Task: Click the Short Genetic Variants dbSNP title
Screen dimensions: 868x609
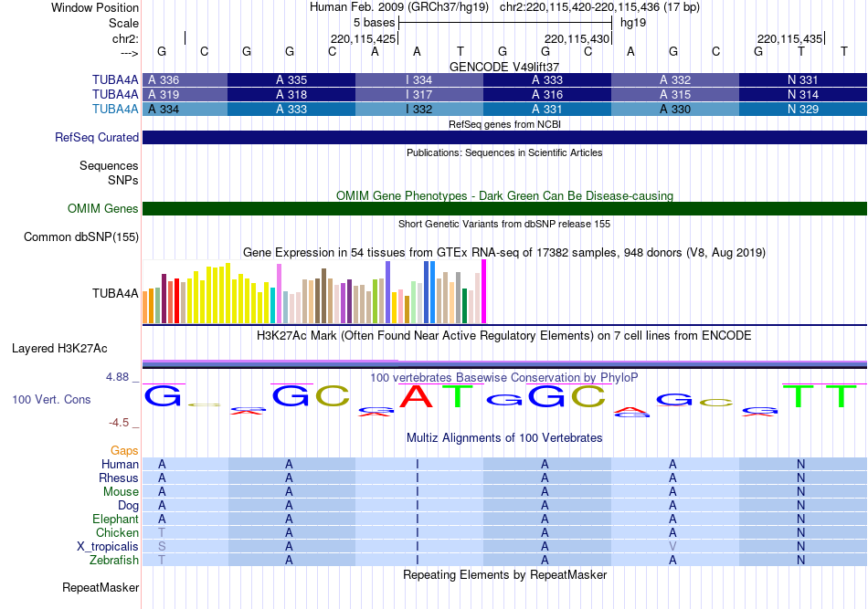Action: point(504,224)
